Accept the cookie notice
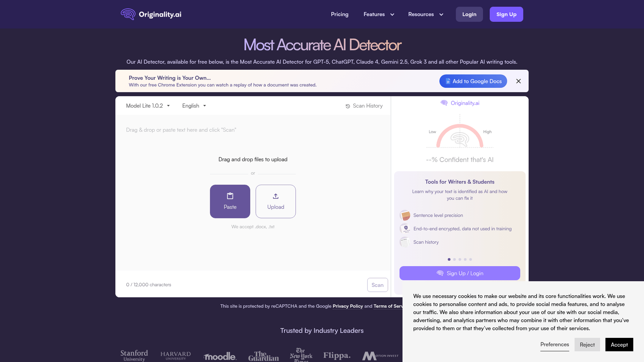This screenshot has width=644, height=362. 619,344
